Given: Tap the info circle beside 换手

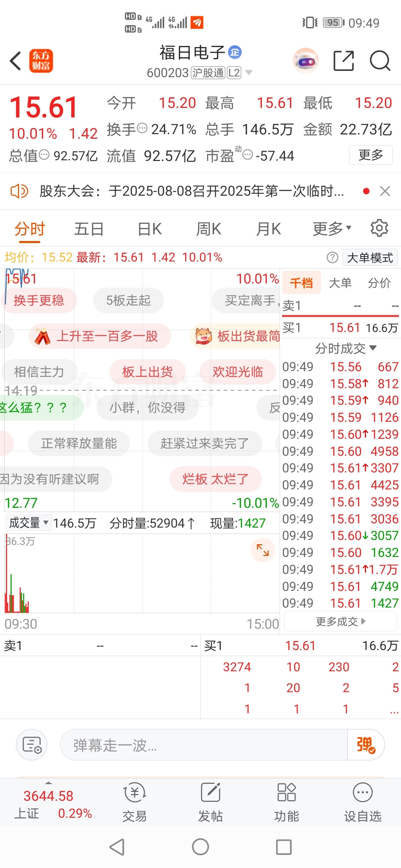Looking at the screenshot, I should click(142, 128).
